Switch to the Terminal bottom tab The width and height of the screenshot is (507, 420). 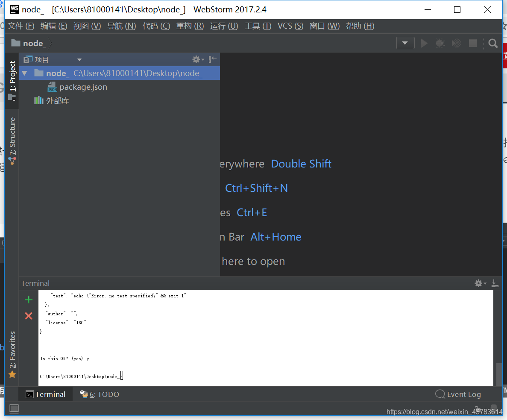(x=46, y=394)
